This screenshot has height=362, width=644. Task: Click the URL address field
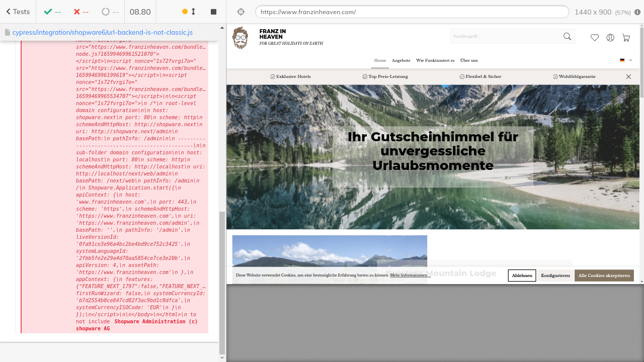[x=412, y=12]
